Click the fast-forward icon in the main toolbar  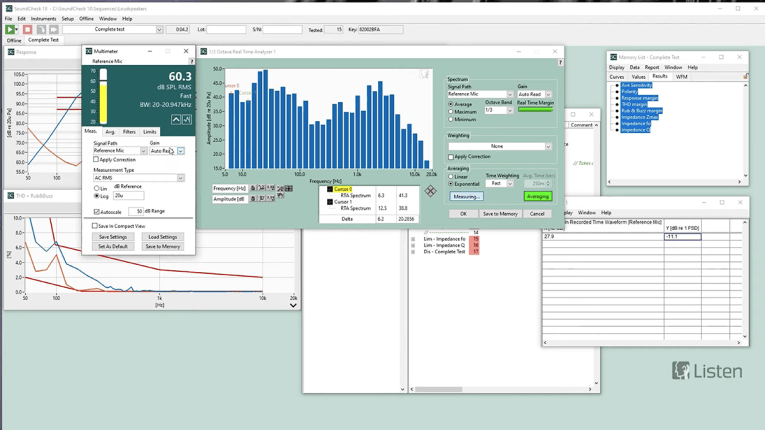[x=54, y=29]
